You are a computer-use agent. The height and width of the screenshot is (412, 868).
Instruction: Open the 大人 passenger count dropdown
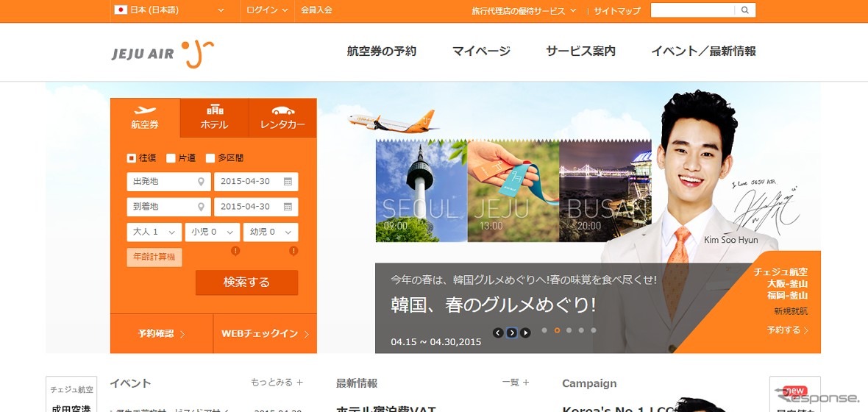pos(154,232)
